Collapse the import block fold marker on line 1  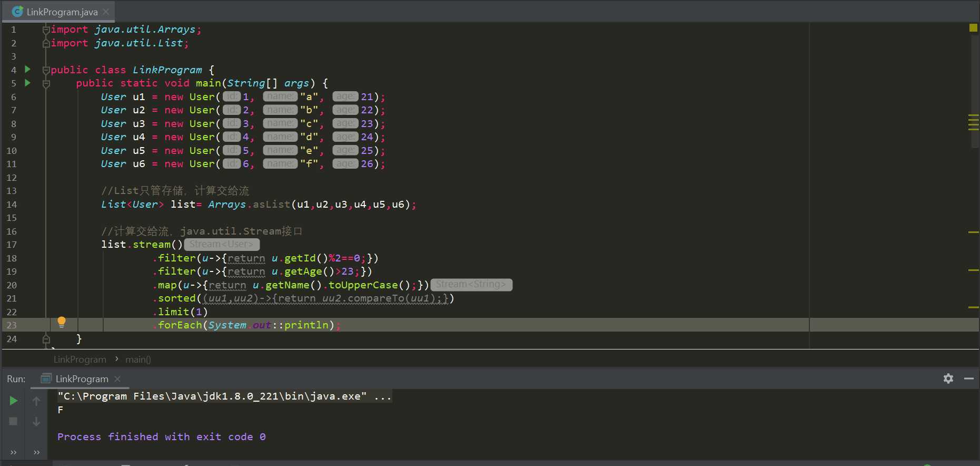click(46, 30)
